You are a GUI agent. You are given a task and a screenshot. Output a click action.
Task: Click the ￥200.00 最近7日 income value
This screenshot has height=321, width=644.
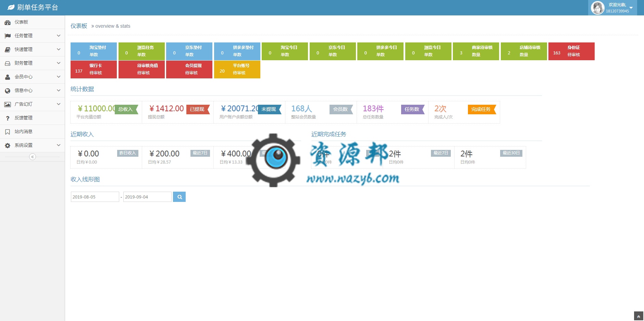164,154
